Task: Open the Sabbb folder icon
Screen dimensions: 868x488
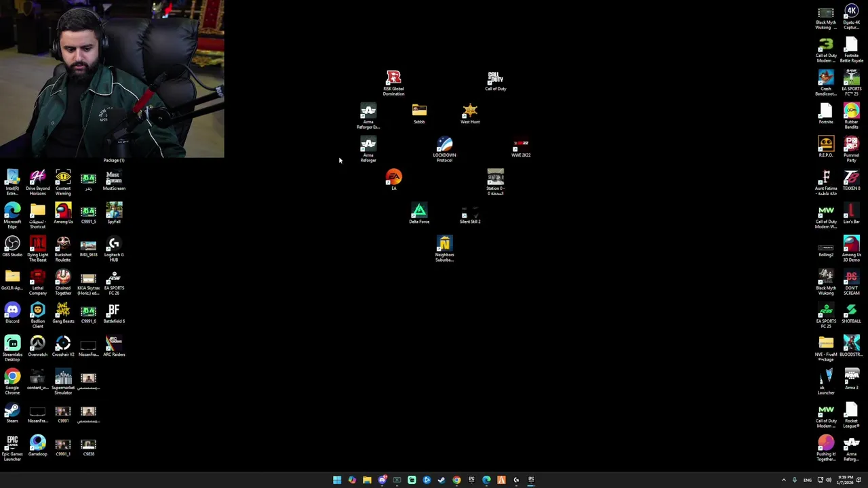Action: [x=419, y=114]
